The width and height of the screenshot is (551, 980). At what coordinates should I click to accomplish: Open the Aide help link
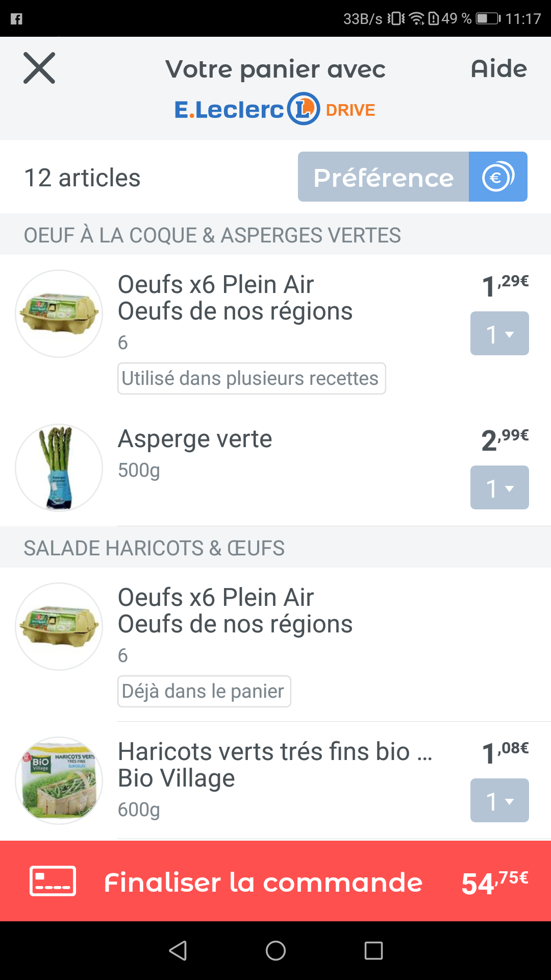pos(498,69)
